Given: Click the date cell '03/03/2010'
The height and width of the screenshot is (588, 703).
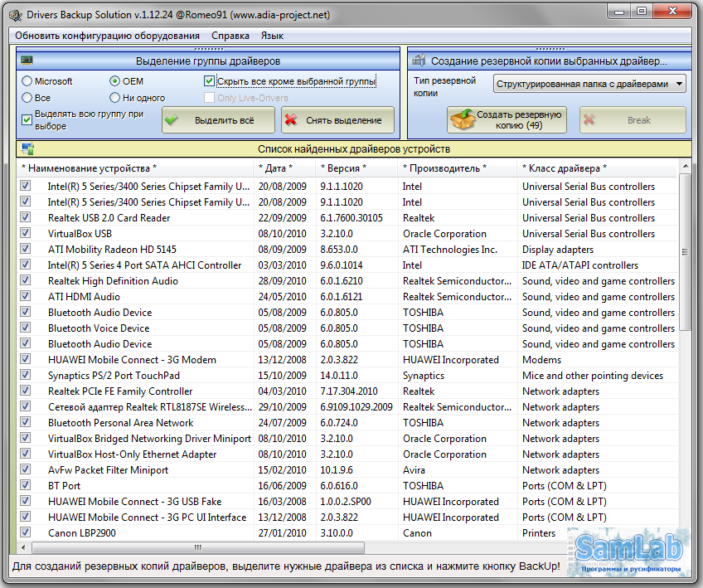Looking at the screenshot, I should point(282,265).
